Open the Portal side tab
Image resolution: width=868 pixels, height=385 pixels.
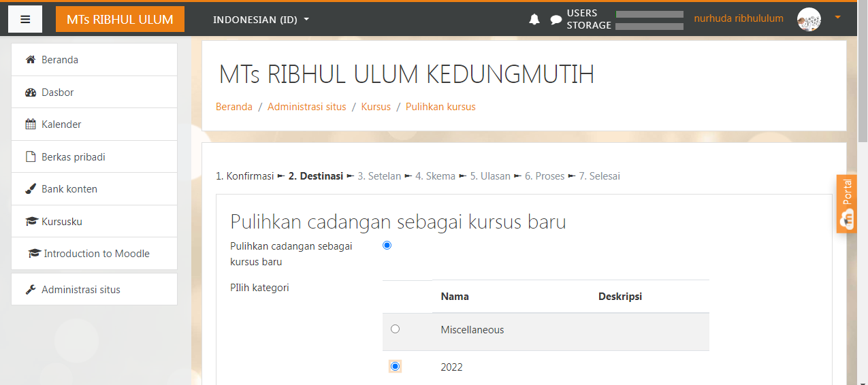coord(847,204)
